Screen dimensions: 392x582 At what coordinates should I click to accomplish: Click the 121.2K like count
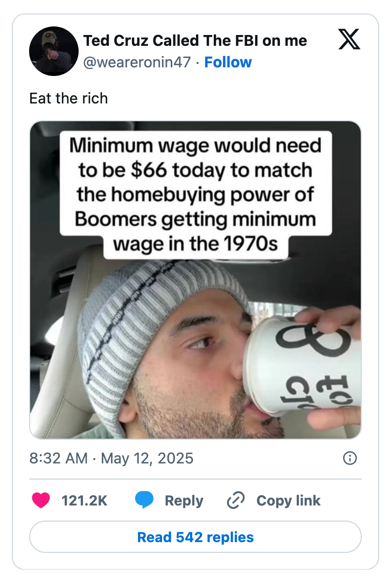pyautogui.click(x=85, y=500)
